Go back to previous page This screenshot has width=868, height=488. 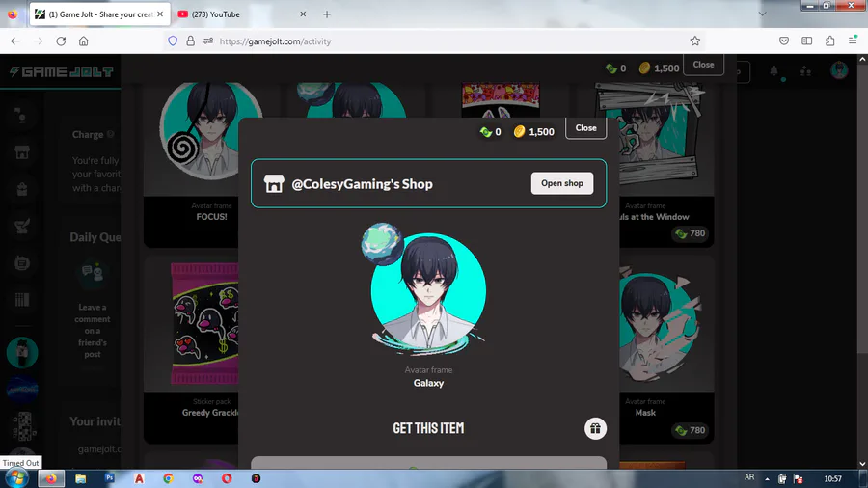pyautogui.click(x=14, y=41)
